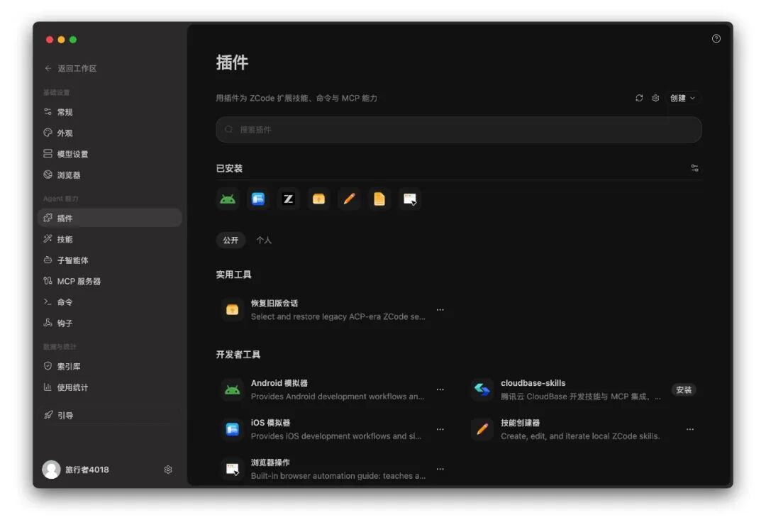
Task: Open 技能 in the sidebar
Action: [x=109, y=239]
